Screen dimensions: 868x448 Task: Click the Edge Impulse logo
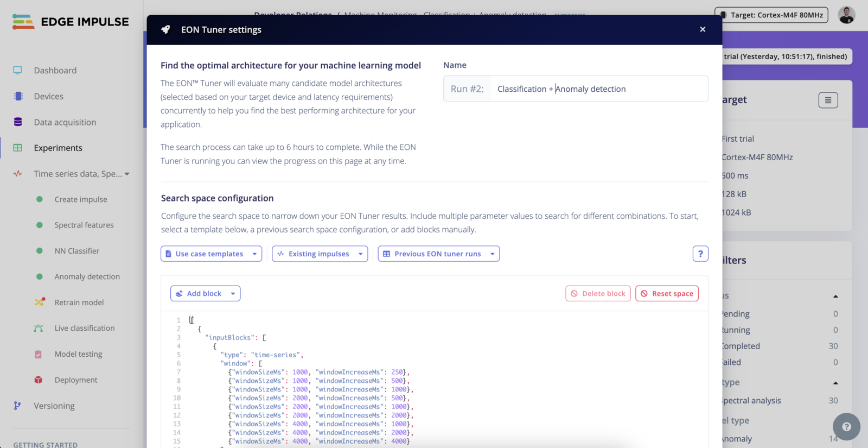point(71,22)
